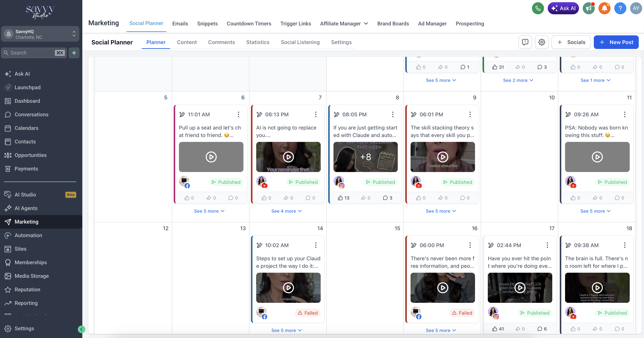The width and height of the screenshot is (644, 338).
Task: Switch to the Snippets tab
Action: [207, 24]
